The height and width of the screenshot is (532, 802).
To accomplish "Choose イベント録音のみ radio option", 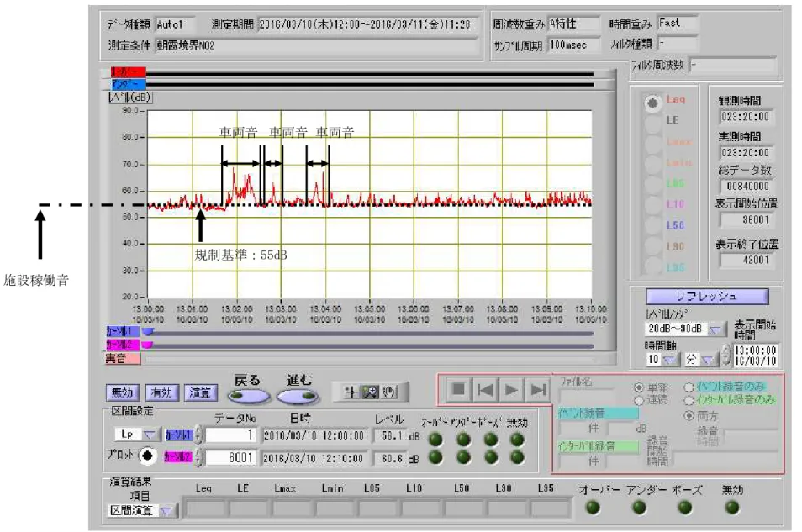I will coord(689,387).
